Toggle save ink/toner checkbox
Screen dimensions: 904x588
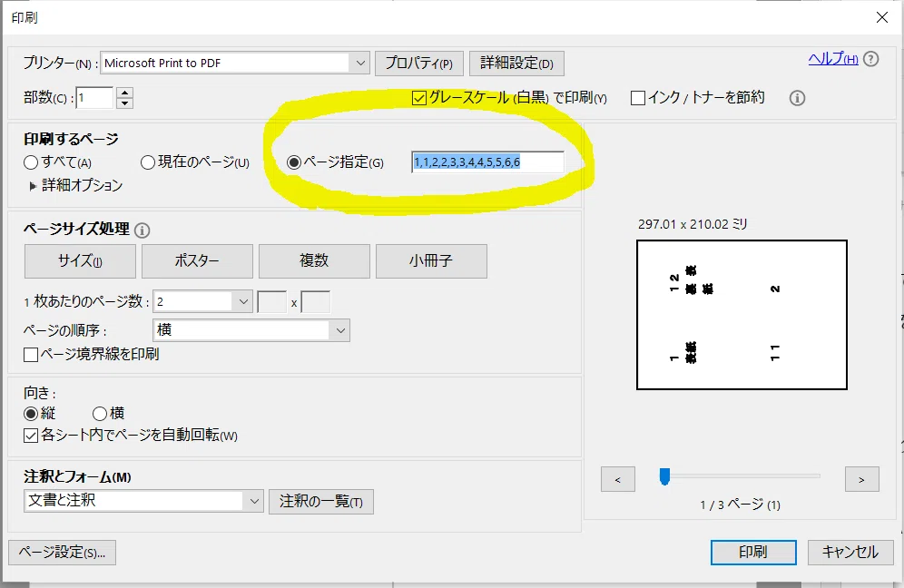(x=638, y=98)
